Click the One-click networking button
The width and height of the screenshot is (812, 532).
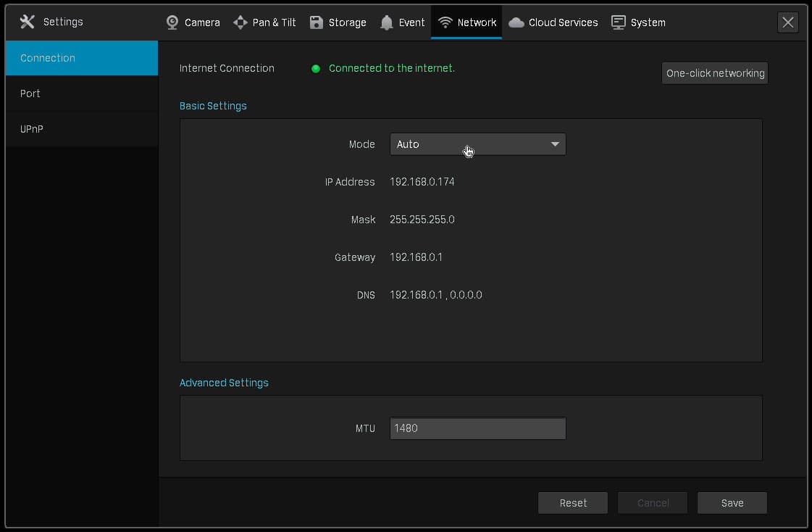pyautogui.click(x=715, y=73)
